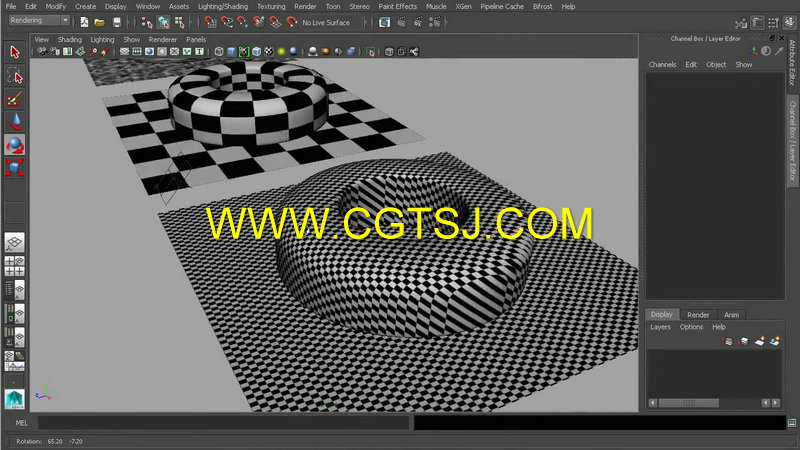Float the Channel Box panel
The image size is (800, 450).
click(772, 38)
